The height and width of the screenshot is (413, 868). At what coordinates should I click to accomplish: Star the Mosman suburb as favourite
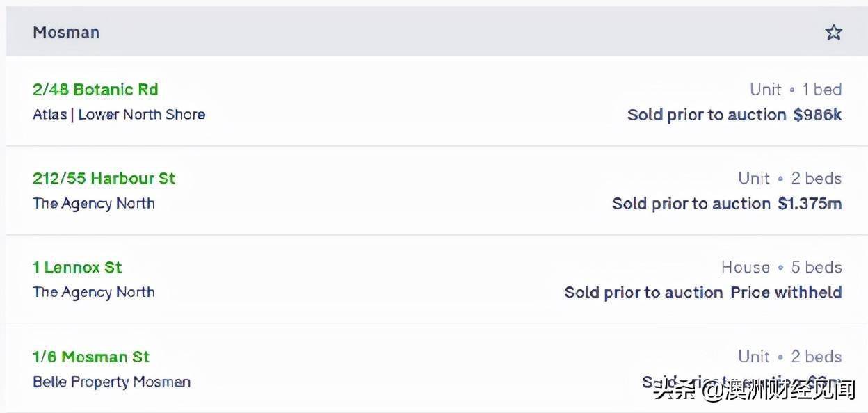833,32
